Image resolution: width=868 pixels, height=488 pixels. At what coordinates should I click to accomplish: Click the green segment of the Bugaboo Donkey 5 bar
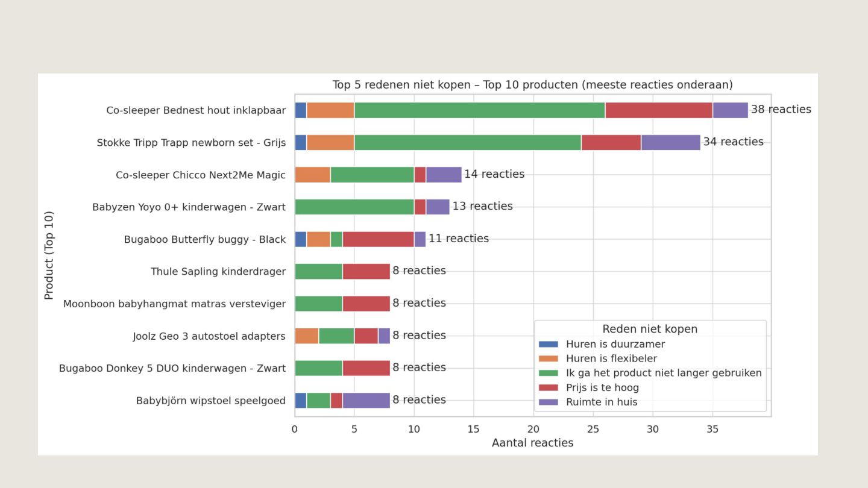318,368
